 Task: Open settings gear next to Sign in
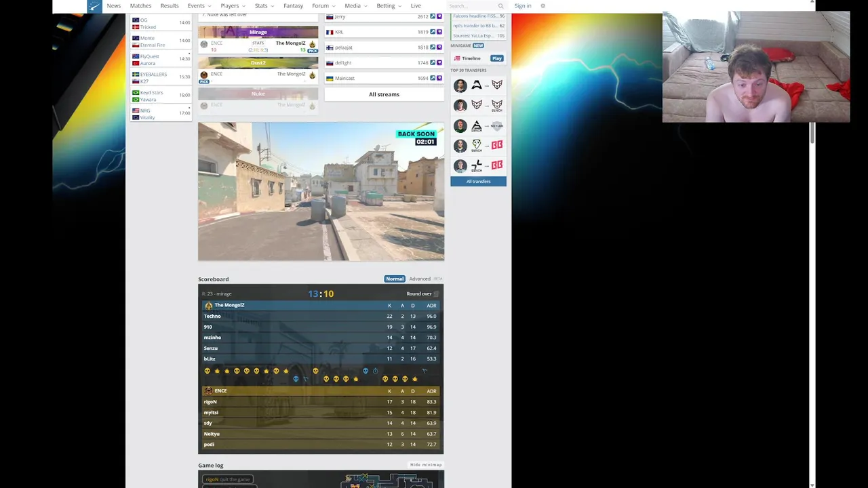[x=542, y=6]
